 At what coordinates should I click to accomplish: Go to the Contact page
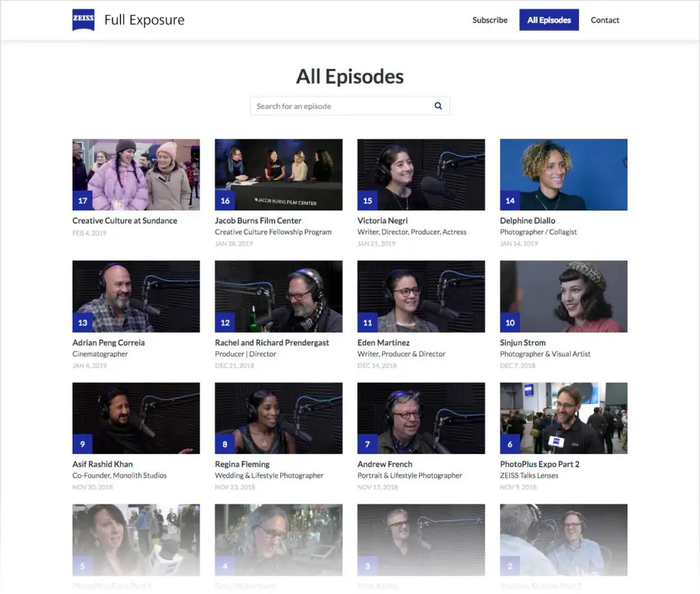[x=604, y=21]
